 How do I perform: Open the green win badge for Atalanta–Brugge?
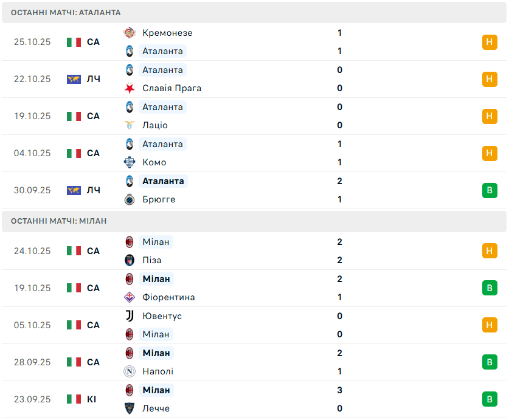pyautogui.click(x=489, y=190)
